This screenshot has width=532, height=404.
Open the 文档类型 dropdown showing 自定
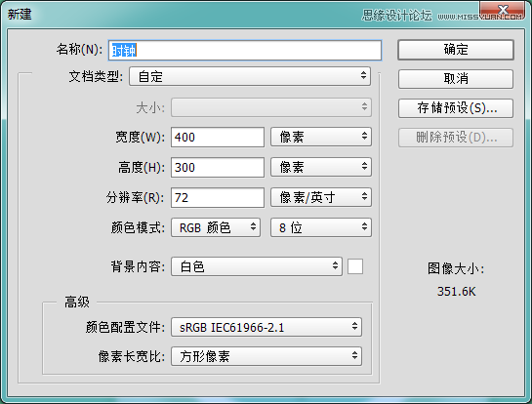(x=250, y=76)
